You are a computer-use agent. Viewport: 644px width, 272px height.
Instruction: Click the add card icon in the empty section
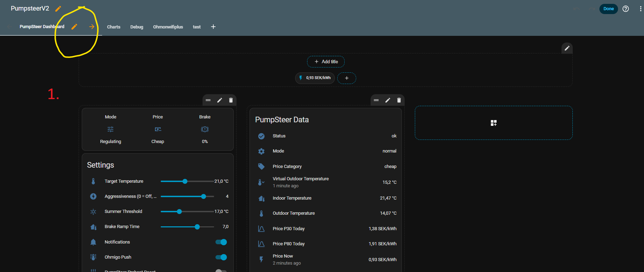[493, 123]
